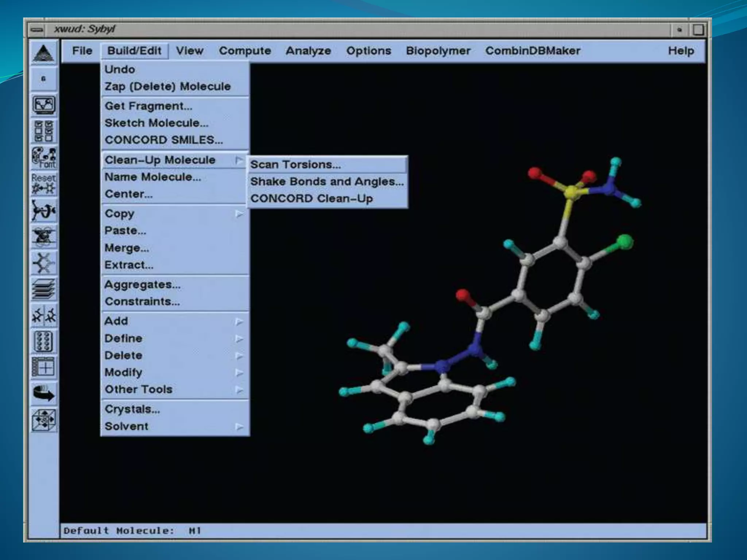Click the color palette Font icon

44,157
